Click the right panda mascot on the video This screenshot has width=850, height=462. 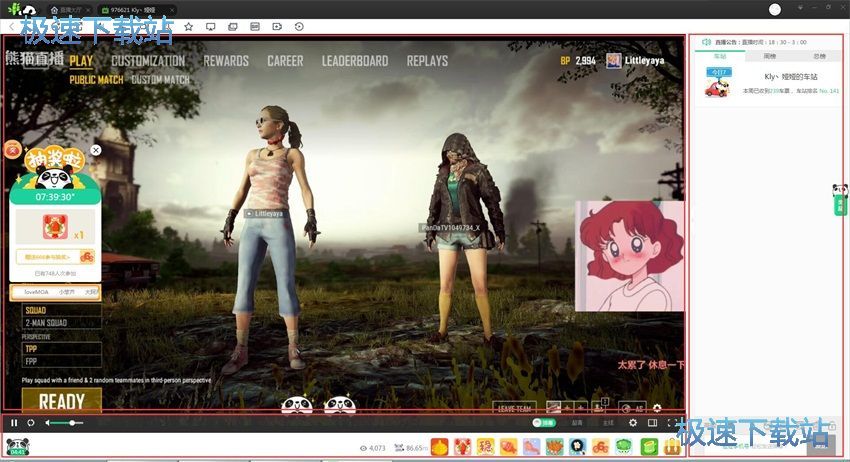[x=339, y=405]
